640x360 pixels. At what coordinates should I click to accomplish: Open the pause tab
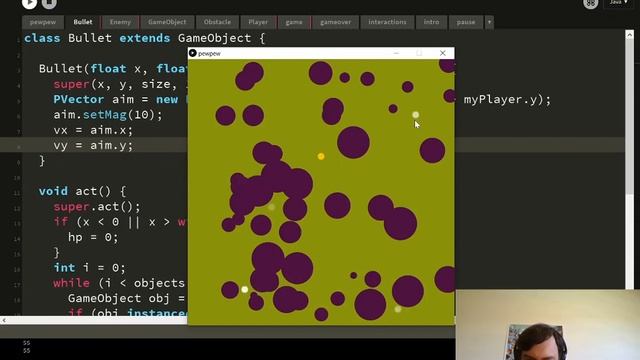tap(466, 22)
